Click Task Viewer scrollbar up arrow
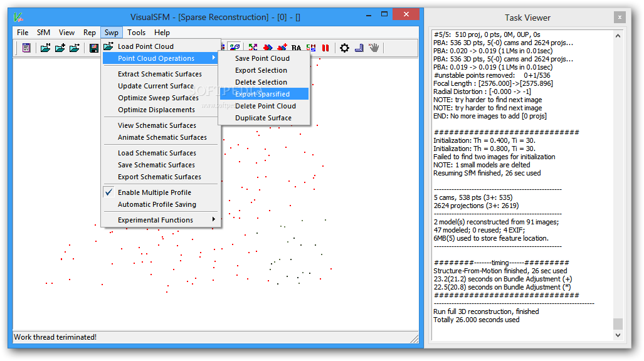Image resolution: width=644 pixels, height=361 pixels. click(x=618, y=36)
